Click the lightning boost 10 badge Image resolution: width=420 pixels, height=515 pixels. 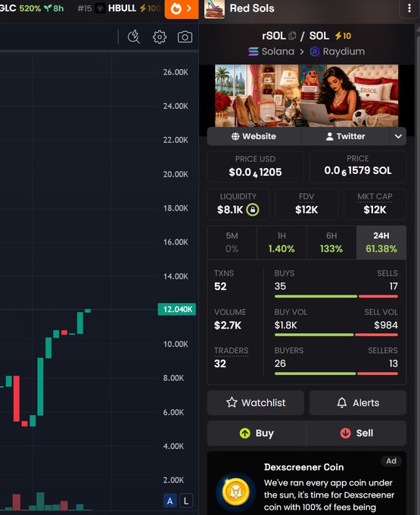point(343,36)
